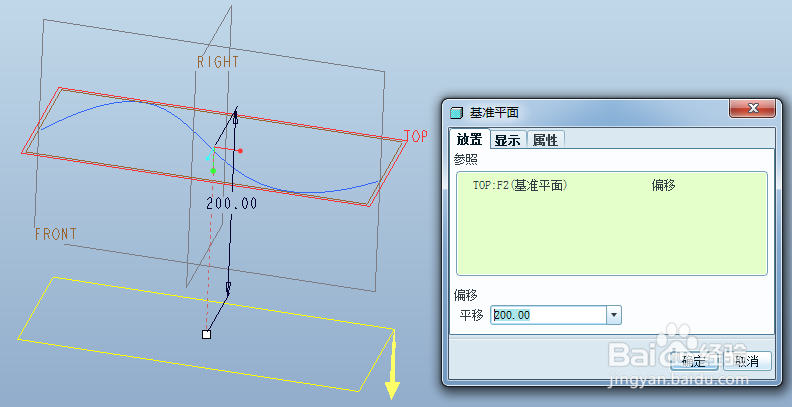
Task: Expand the 平移 value dropdown arrow
Action: [614, 315]
